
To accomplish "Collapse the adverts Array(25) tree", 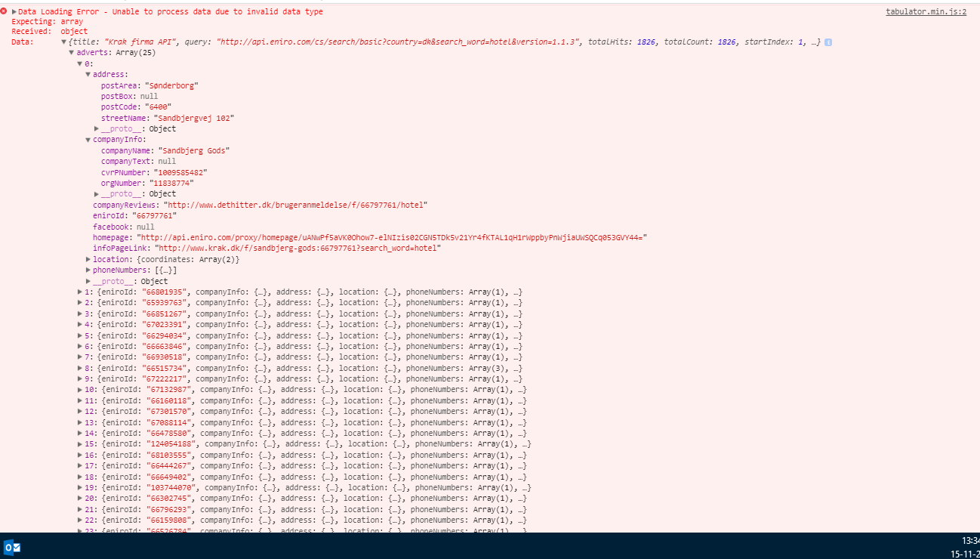I will [x=72, y=52].
